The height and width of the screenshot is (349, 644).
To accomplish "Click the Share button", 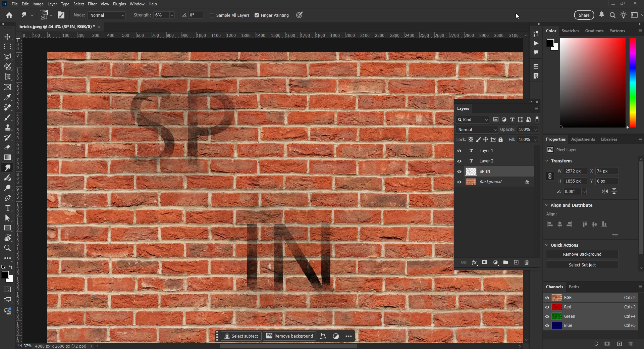I will [x=584, y=15].
